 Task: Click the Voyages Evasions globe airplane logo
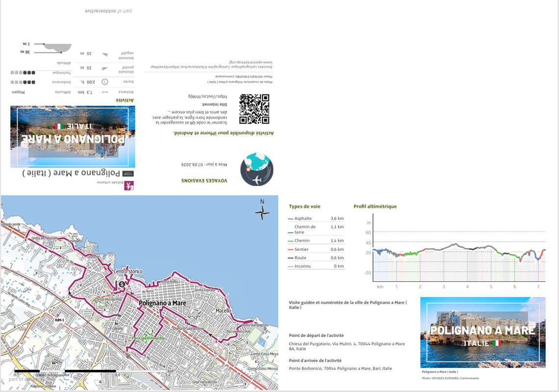pos(256,169)
